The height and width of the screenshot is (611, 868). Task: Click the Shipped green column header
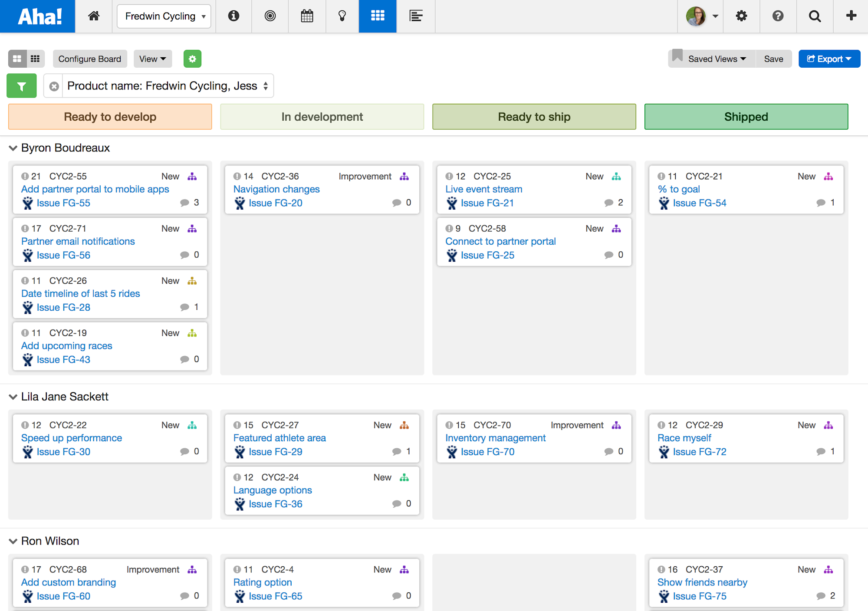pyautogui.click(x=746, y=117)
